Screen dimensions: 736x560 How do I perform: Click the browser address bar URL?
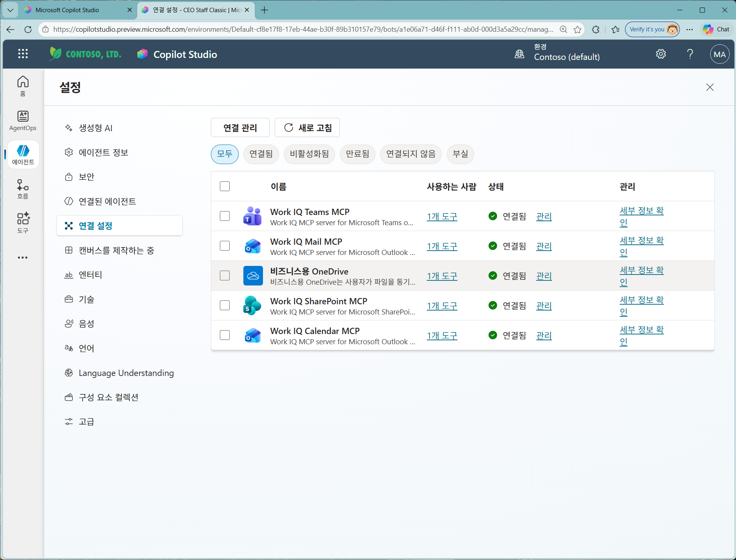[303, 29]
